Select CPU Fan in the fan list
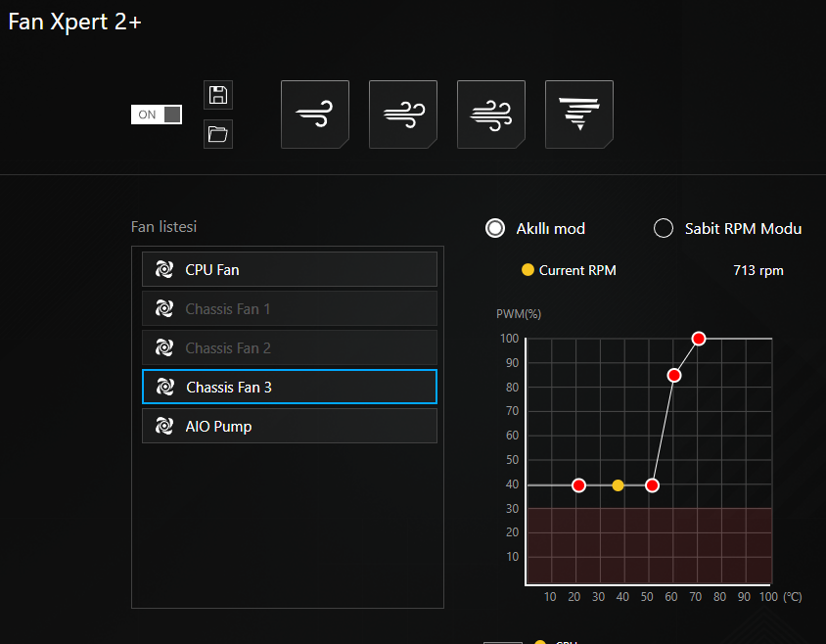 pyautogui.click(x=290, y=269)
